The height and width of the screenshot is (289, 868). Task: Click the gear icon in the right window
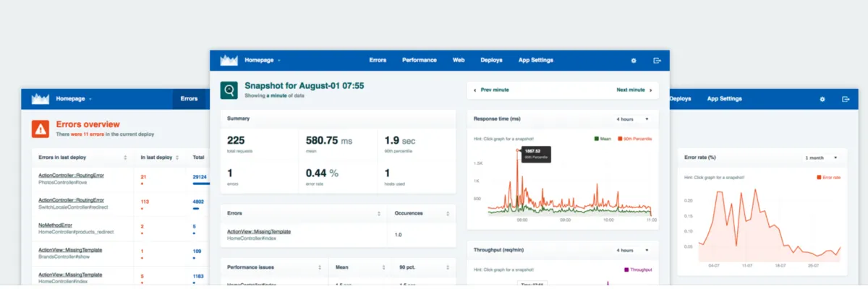pos(822,99)
